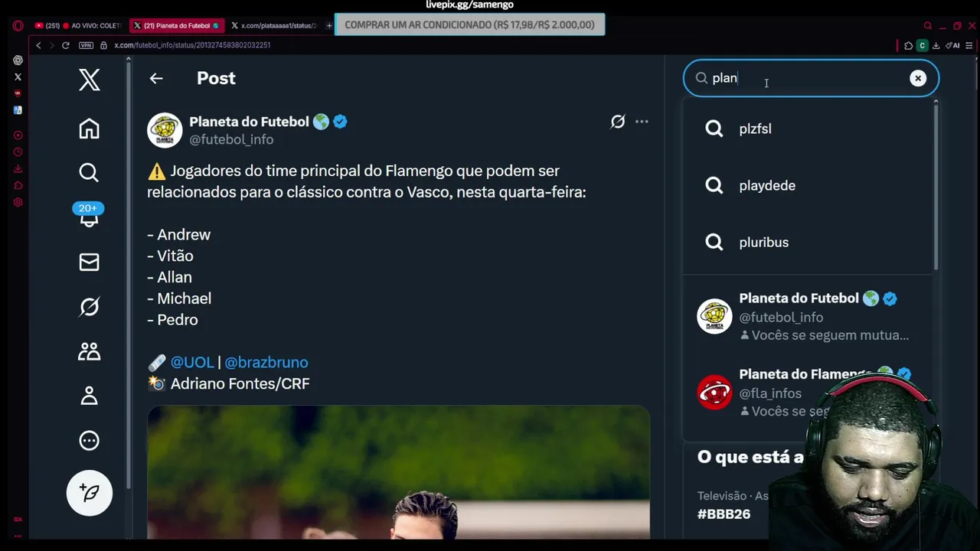
Task: Reload the page
Action: [x=65, y=45]
